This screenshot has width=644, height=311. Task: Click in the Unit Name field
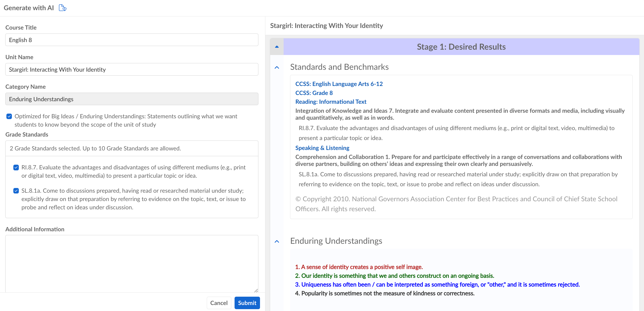click(x=131, y=70)
